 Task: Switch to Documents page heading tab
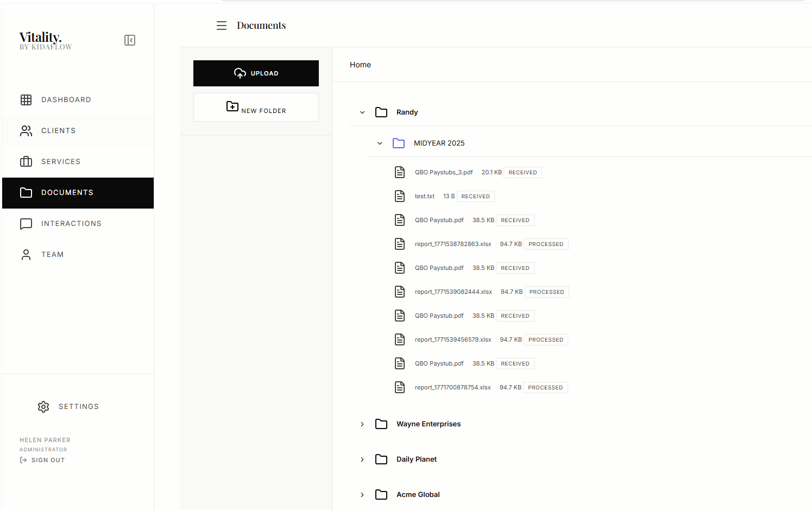[x=261, y=25]
